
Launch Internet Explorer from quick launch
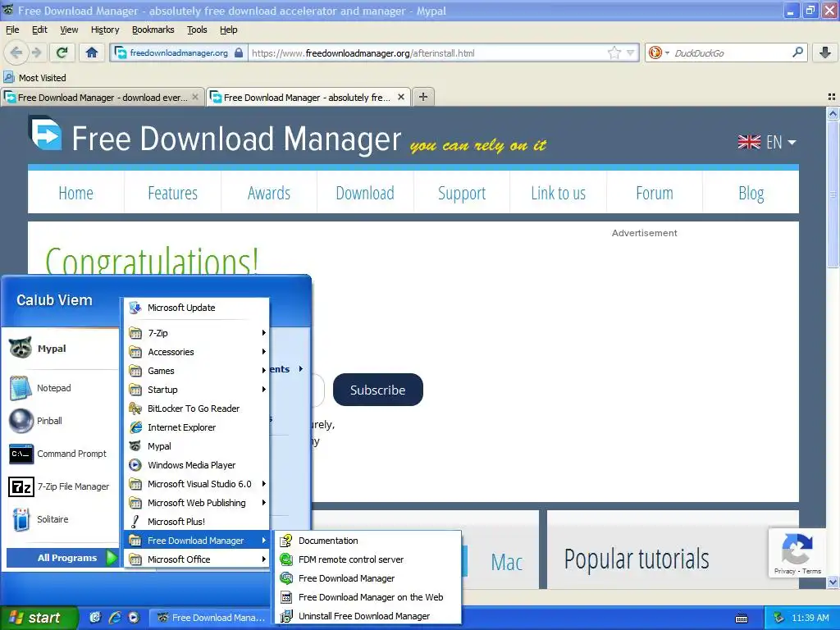(x=115, y=618)
